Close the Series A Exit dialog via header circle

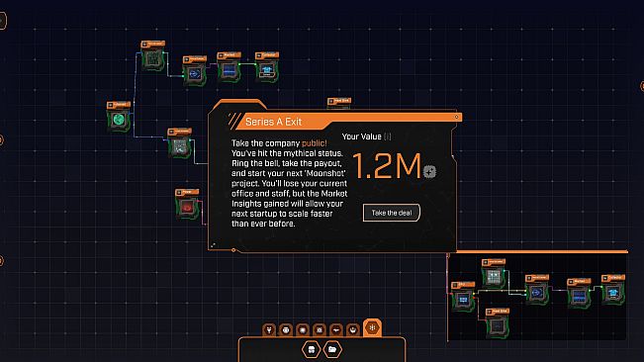pyautogui.click(x=456, y=117)
